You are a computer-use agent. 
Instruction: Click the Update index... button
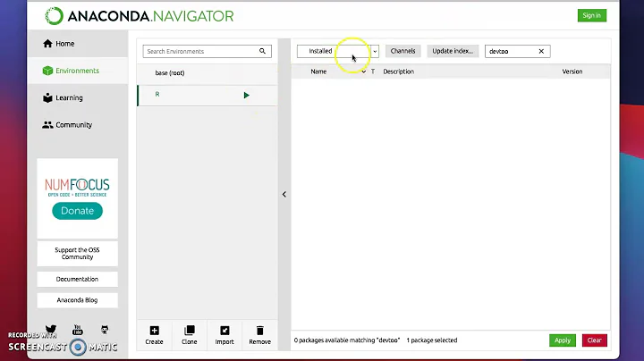tap(453, 51)
